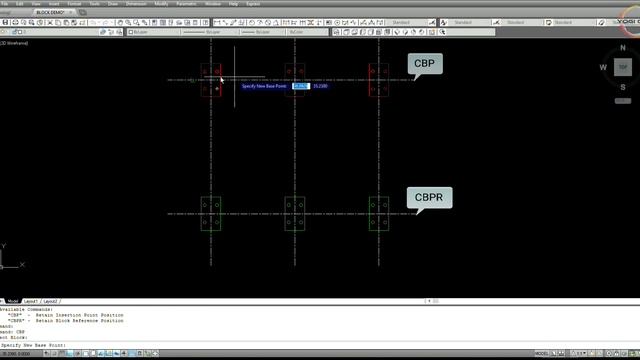The height and width of the screenshot is (360, 640).
Task: Open the Draw menu
Action: tap(113, 4)
